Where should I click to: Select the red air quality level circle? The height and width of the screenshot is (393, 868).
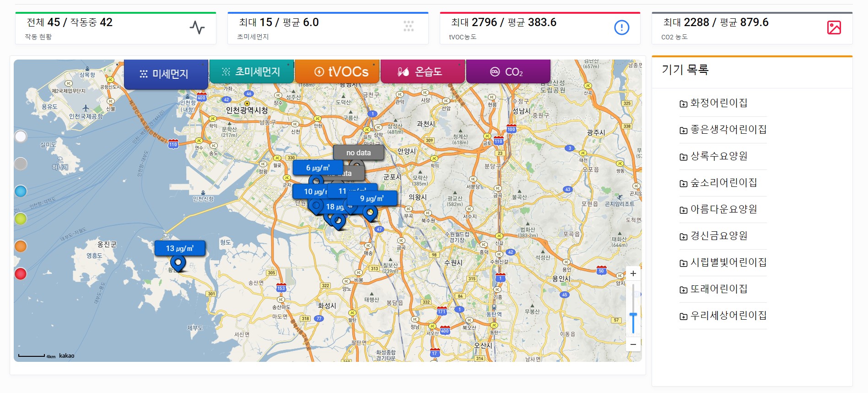(x=21, y=274)
